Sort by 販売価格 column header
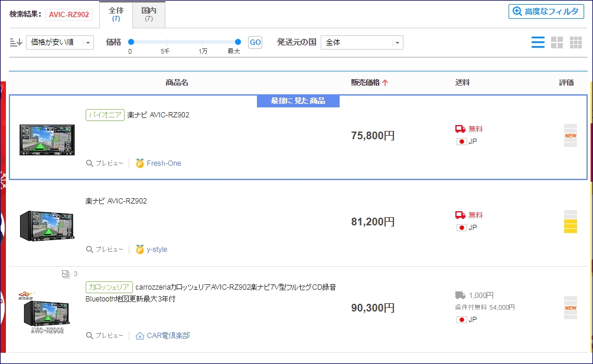593x364 pixels. (x=365, y=83)
